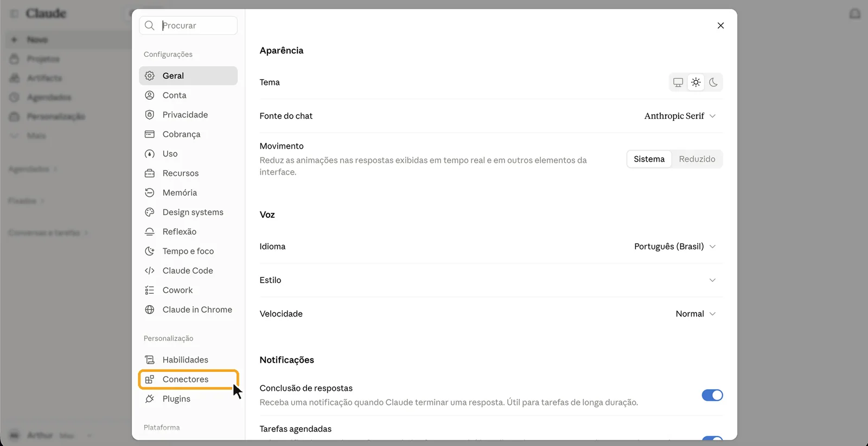Open the Geral settings section
The width and height of the screenshot is (868, 446).
coord(188,76)
